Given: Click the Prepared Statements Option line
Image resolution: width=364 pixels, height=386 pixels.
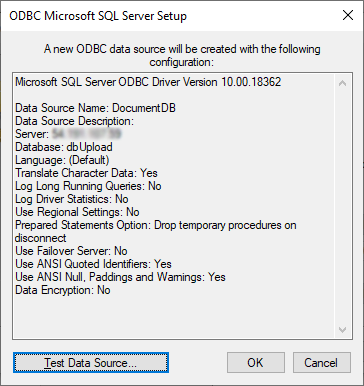Looking at the screenshot, I should click(x=156, y=231).
